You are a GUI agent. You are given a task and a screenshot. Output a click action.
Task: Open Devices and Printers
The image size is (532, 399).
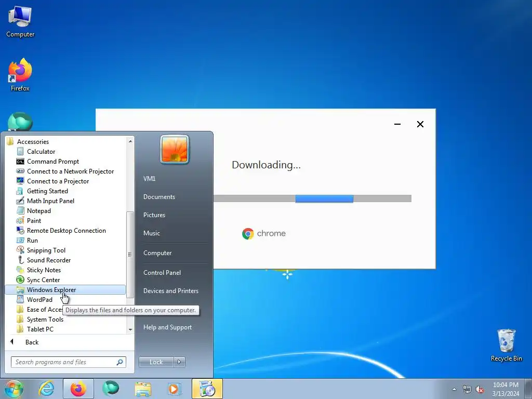click(x=170, y=291)
